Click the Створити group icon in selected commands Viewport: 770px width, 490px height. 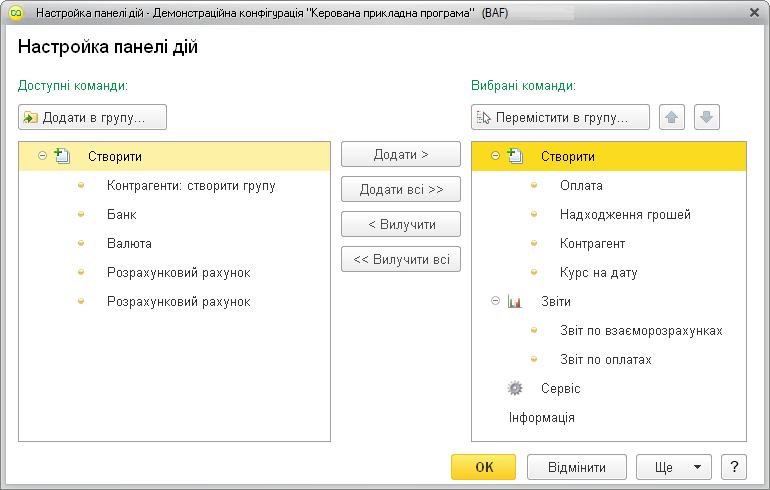(515, 156)
